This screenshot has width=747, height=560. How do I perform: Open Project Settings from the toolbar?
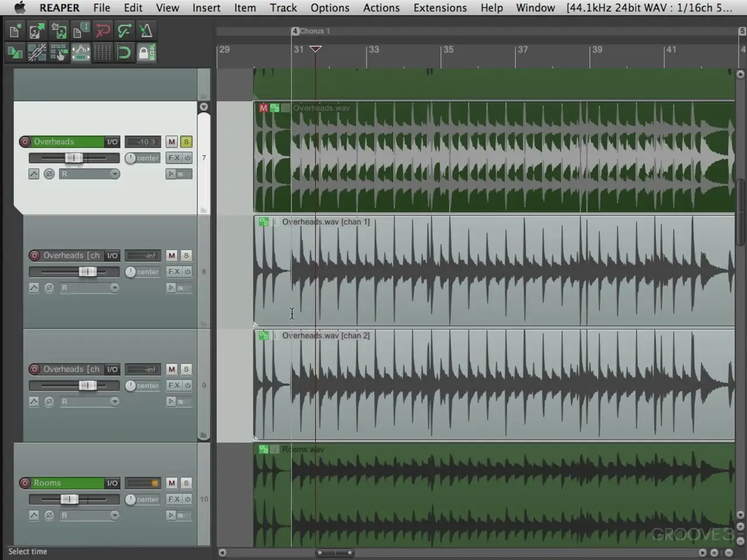[x=81, y=31]
